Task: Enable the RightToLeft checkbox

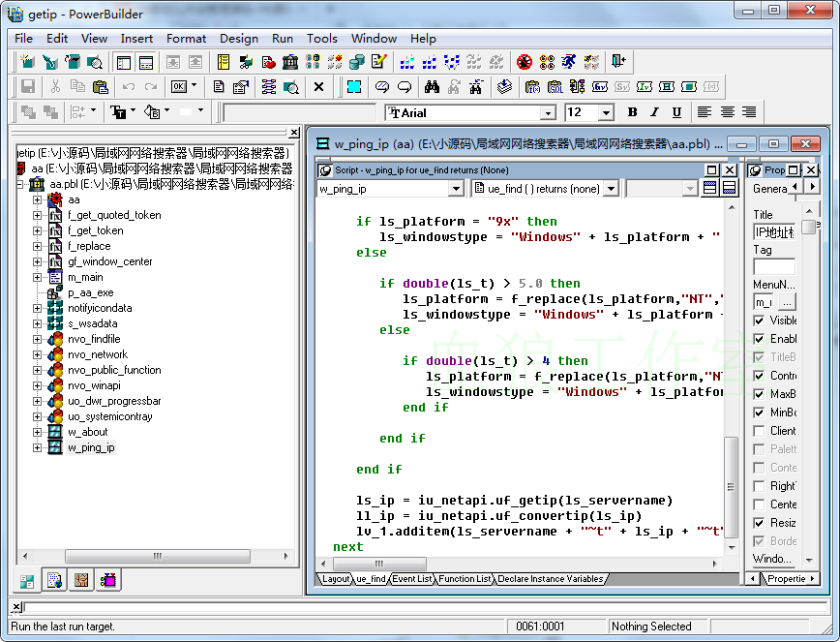Action: [x=759, y=486]
